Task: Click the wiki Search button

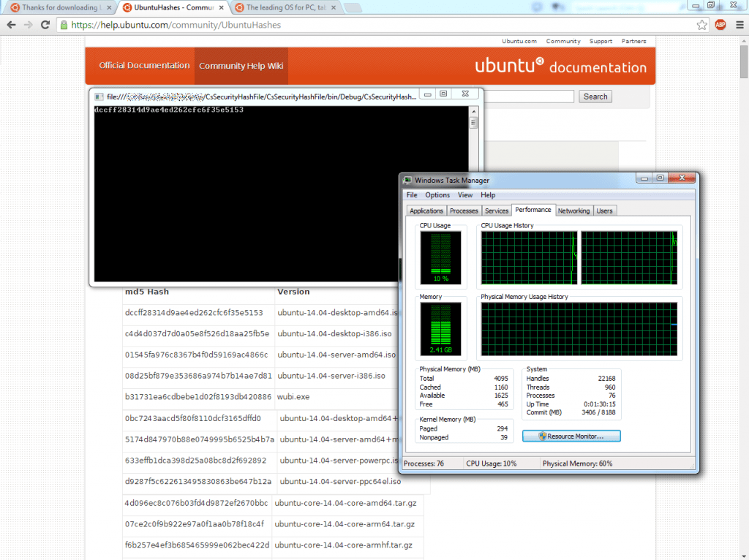Action: click(x=595, y=97)
